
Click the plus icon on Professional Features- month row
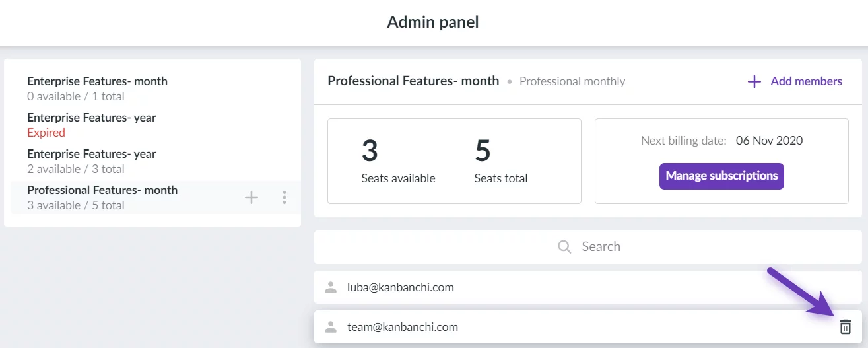[x=251, y=197]
